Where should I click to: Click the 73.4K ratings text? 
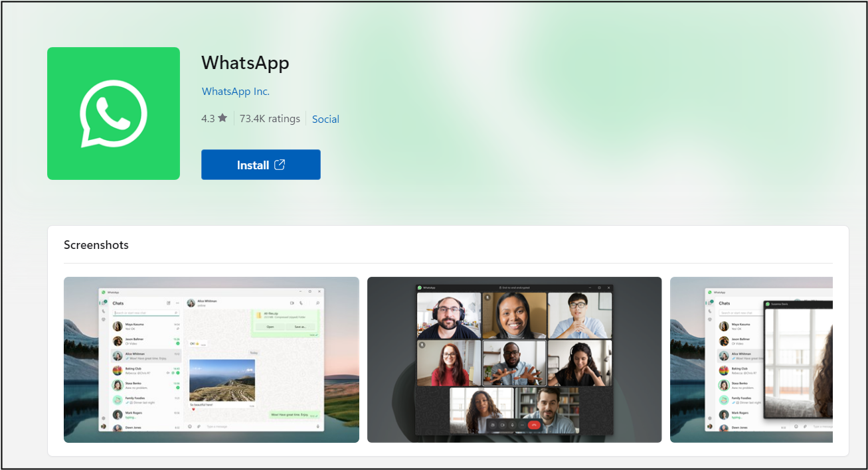(270, 119)
